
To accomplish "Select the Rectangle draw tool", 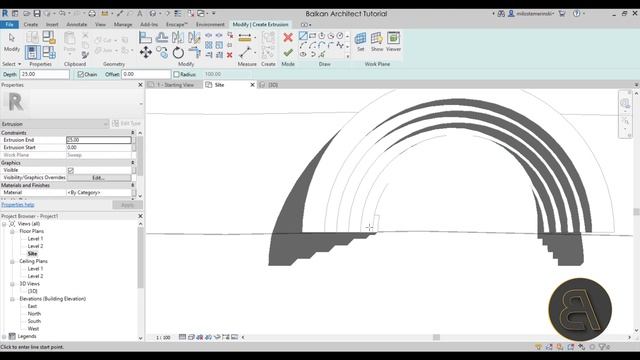I will pyautogui.click(x=313, y=36).
